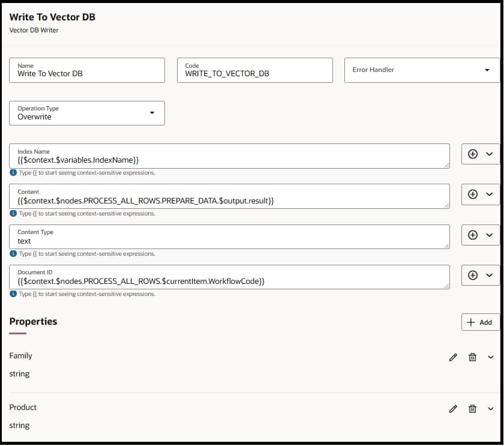Viewport: 504px width, 446px height.
Task: Edit the Product property with pencil icon
Action: coord(453,409)
